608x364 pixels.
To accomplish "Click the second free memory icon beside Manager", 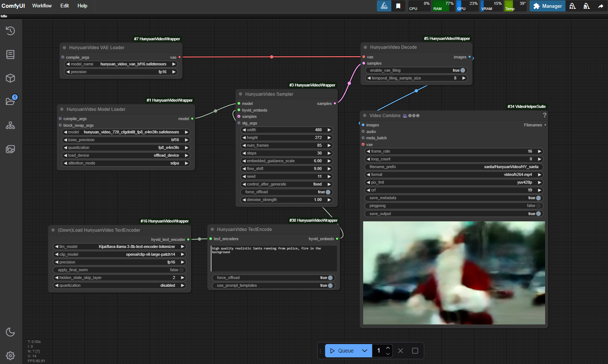I will coord(587,6).
